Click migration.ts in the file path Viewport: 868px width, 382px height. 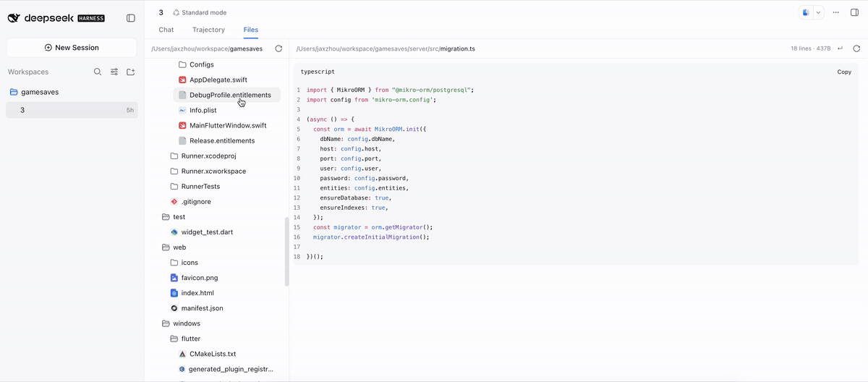(x=457, y=48)
